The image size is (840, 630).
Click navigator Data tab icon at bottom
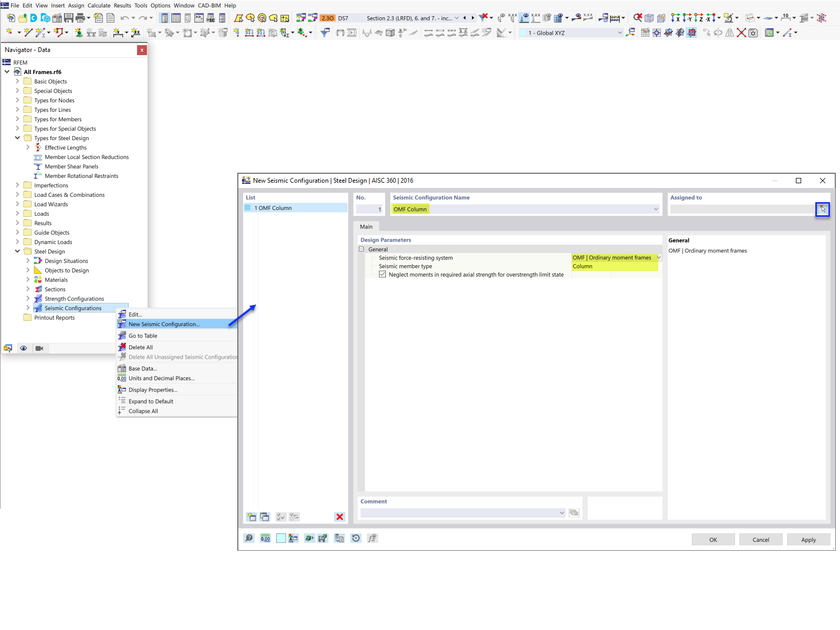coord(8,348)
